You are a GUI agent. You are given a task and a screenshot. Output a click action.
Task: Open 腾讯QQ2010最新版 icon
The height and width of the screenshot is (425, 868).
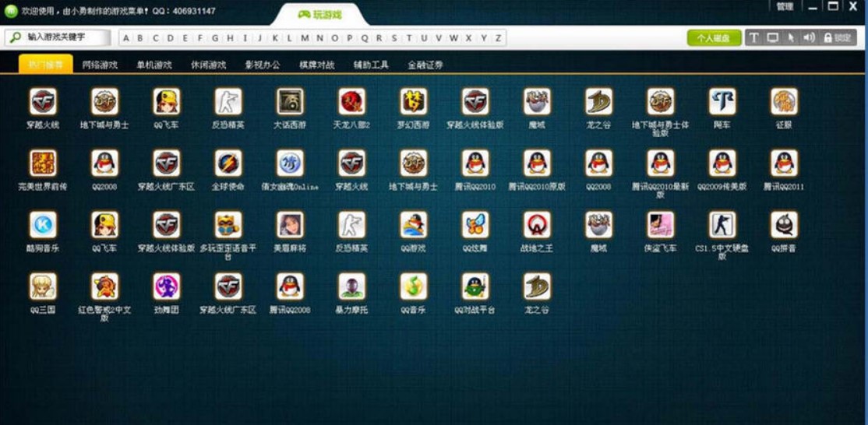click(x=661, y=163)
